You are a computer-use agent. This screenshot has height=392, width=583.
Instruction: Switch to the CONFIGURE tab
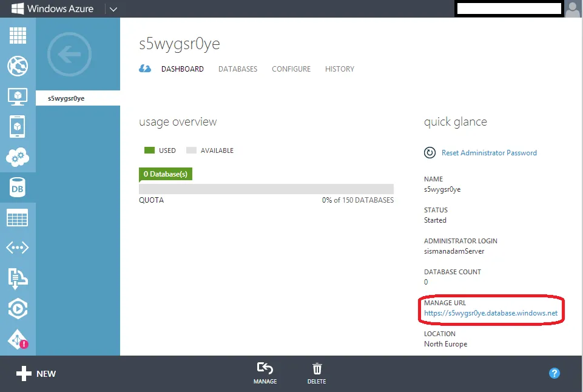coord(291,69)
